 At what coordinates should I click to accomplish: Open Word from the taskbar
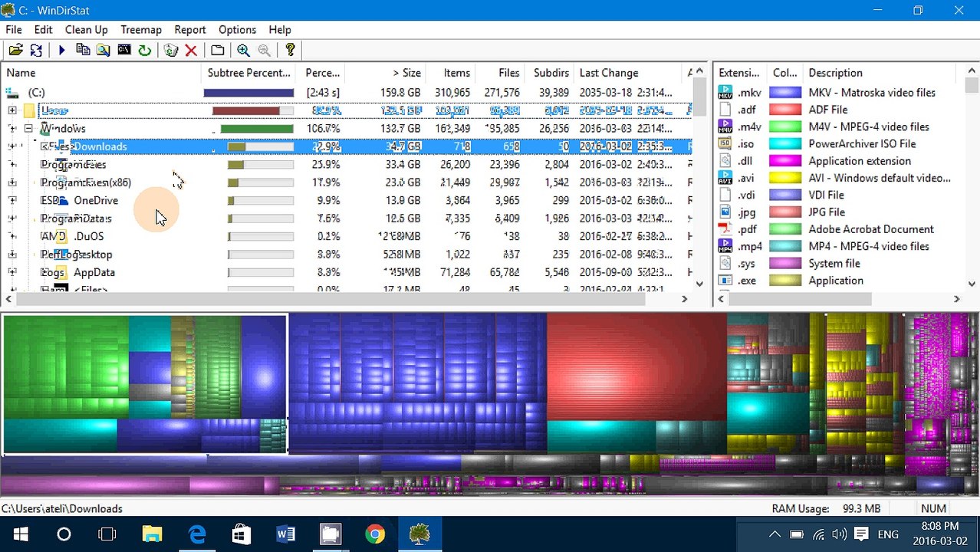pyautogui.click(x=285, y=534)
